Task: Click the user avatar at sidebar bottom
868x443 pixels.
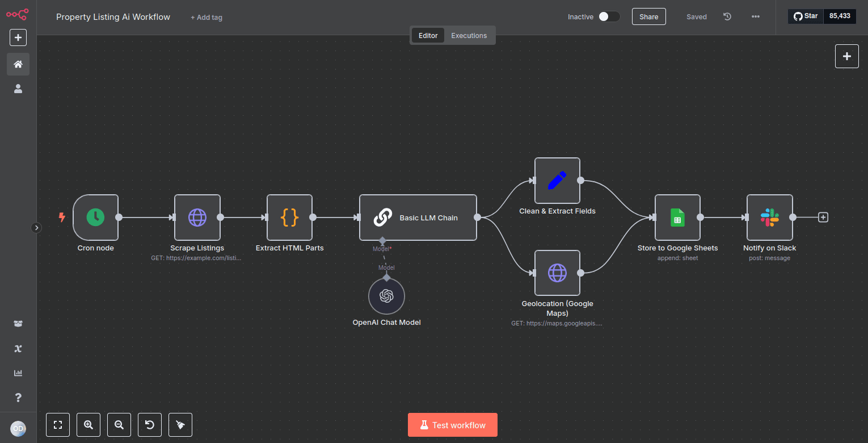Action: tap(18, 428)
